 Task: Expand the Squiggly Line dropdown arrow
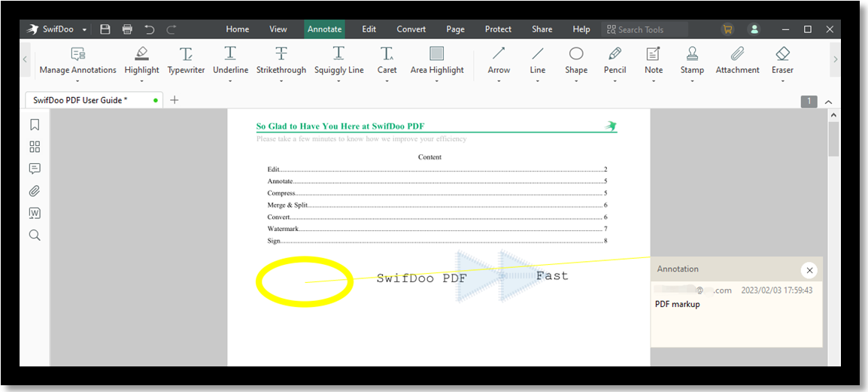pyautogui.click(x=338, y=81)
